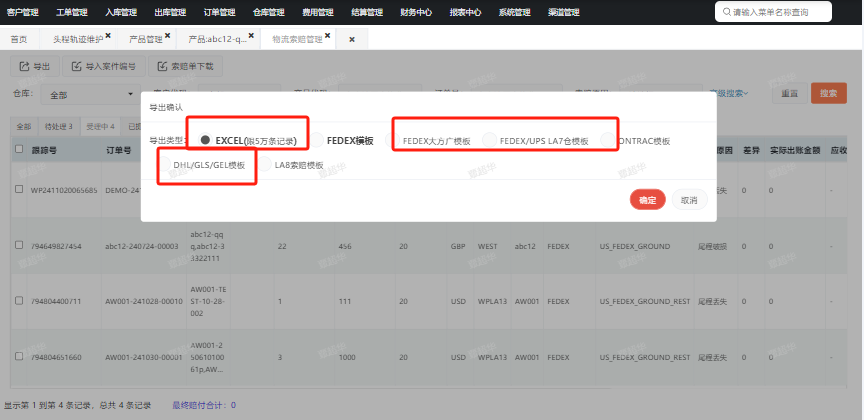Click the 最终赔付合计 total text
Image resolution: width=864 pixels, height=420 pixels.
click(x=204, y=405)
